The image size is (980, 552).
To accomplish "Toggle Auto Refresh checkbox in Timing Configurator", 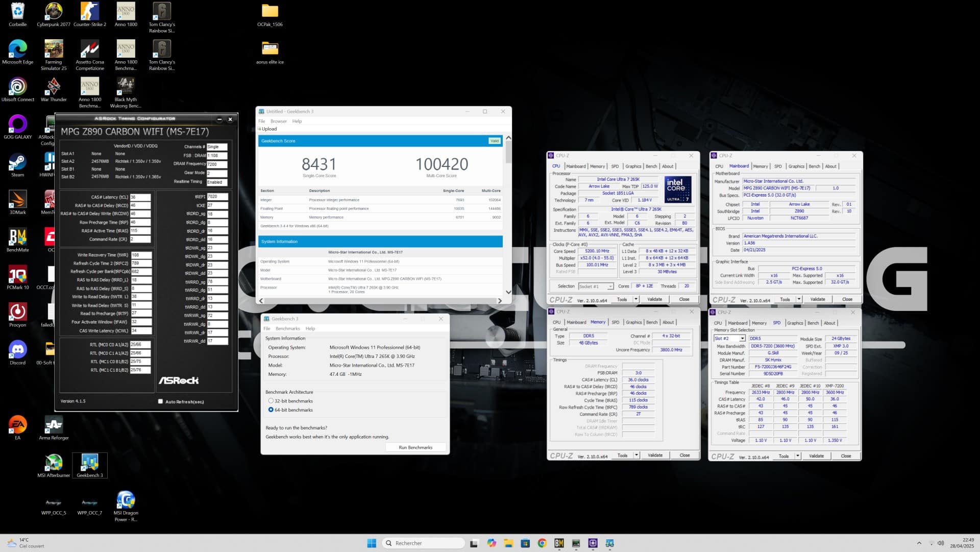I will point(160,402).
